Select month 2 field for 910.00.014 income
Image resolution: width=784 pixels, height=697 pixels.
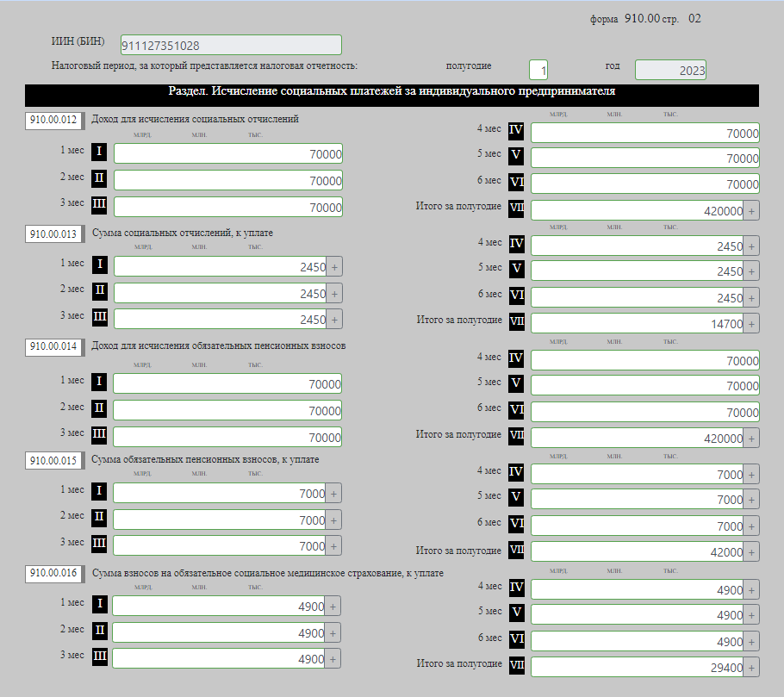(227, 411)
